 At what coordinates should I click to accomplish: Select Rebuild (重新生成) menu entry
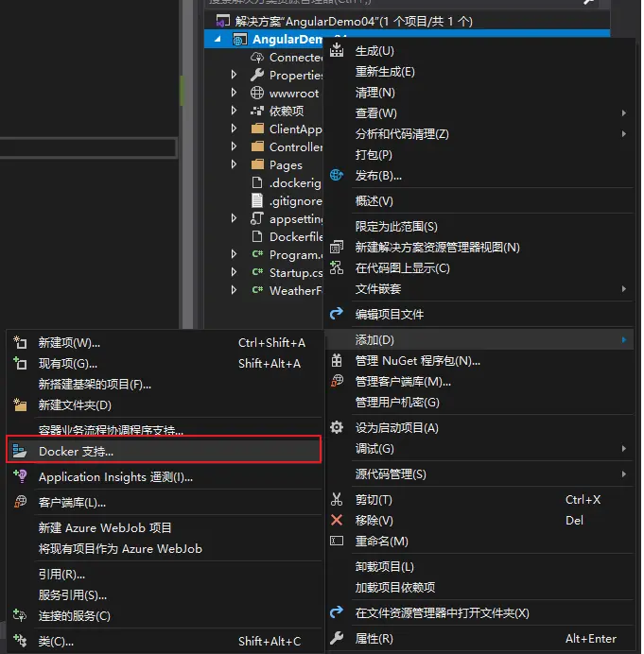[479, 71]
